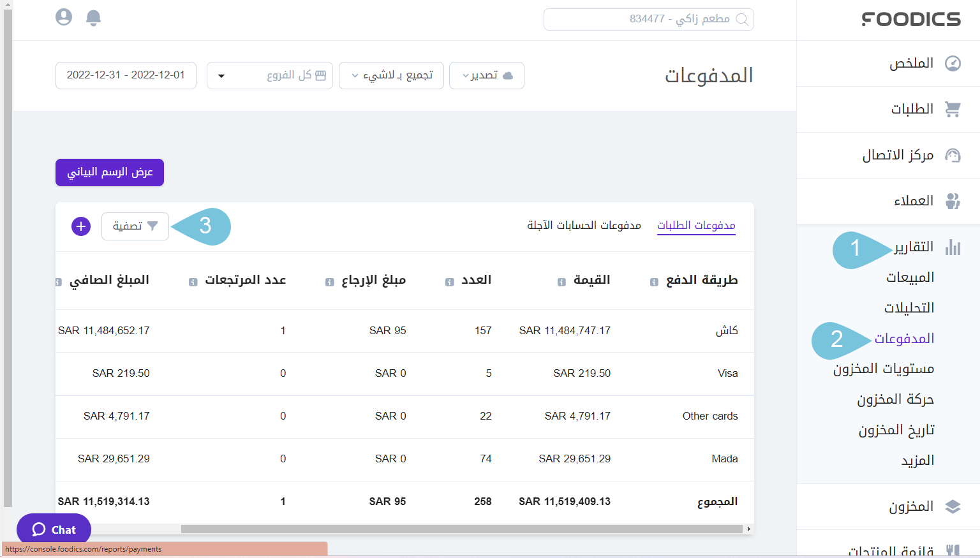Click the عرض الرسم البياني button
This screenshot has height=558, width=980.
pyautogui.click(x=109, y=172)
